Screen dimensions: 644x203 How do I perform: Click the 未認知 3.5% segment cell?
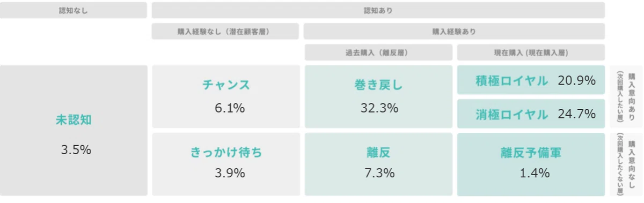[74, 131]
